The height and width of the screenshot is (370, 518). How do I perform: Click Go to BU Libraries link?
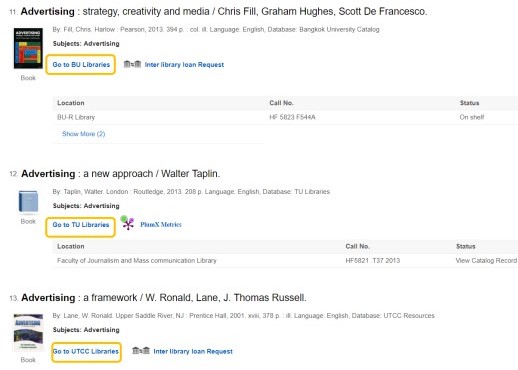click(x=81, y=65)
